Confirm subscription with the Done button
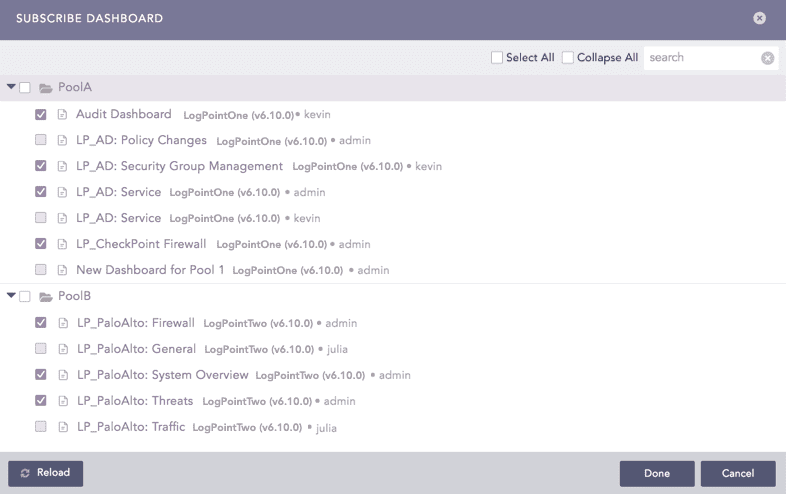 pyautogui.click(x=657, y=473)
